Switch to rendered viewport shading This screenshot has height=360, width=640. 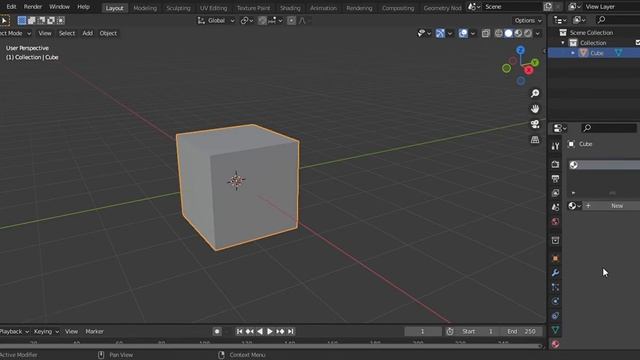(x=528, y=33)
